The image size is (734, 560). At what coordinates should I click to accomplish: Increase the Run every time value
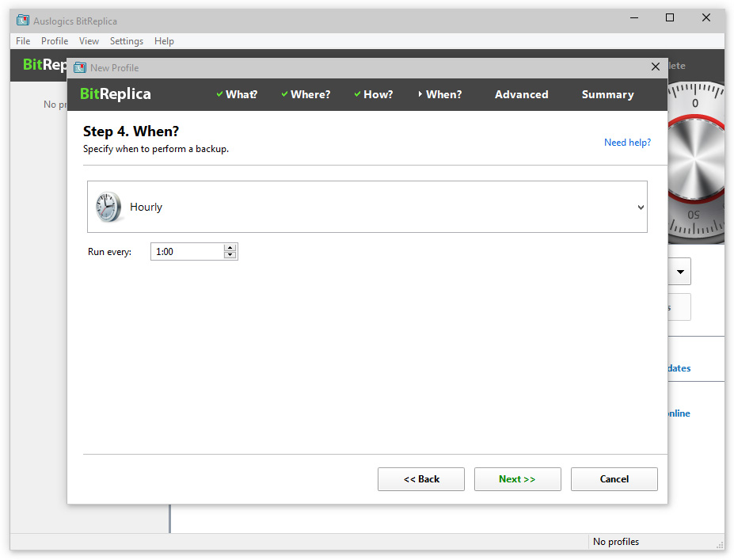[230, 248]
